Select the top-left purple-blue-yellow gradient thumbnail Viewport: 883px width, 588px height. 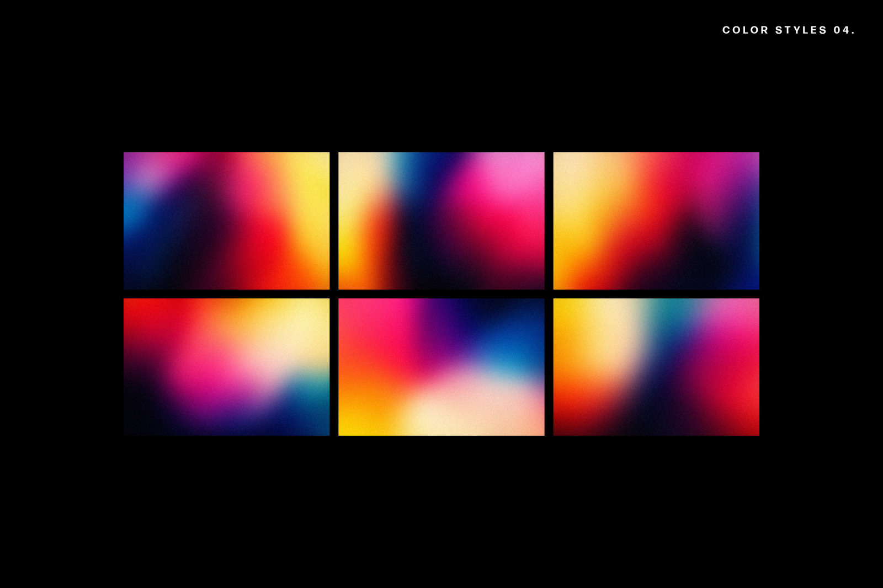tap(226, 221)
